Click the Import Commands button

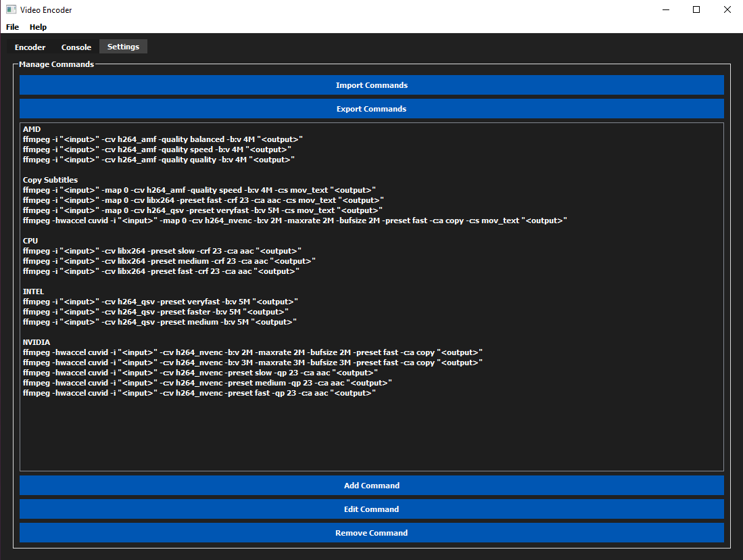(371, 85)
